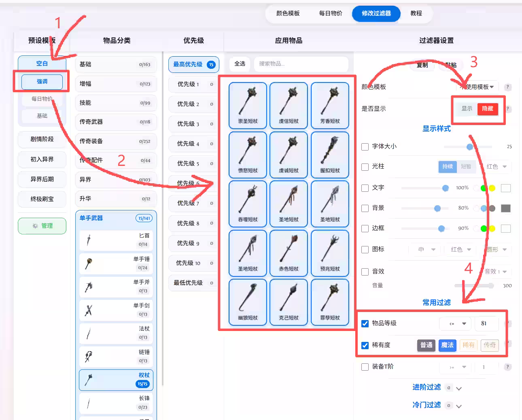Click the 崇圣短杖 item icon

click(247, 105)
